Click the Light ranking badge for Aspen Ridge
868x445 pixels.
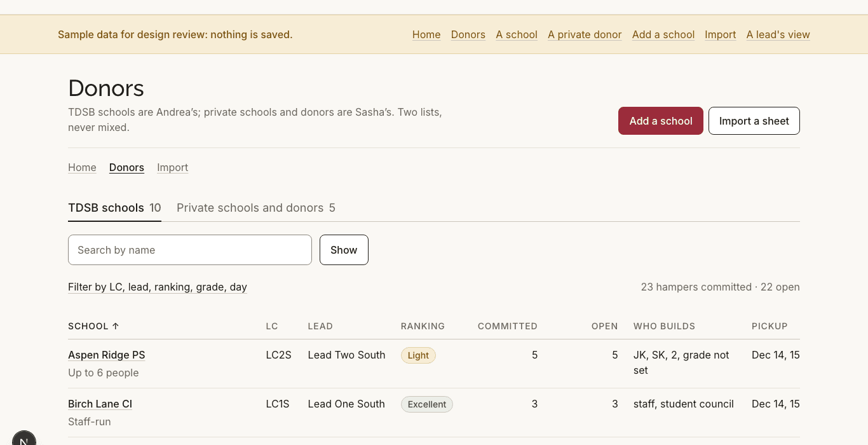(418, 355)
